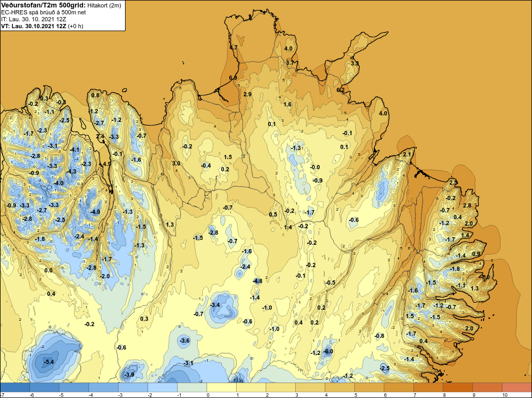Viewport: 532px width, 398px height.
Task: Click the legend tick label "-7"
Action: pos(3,395)
